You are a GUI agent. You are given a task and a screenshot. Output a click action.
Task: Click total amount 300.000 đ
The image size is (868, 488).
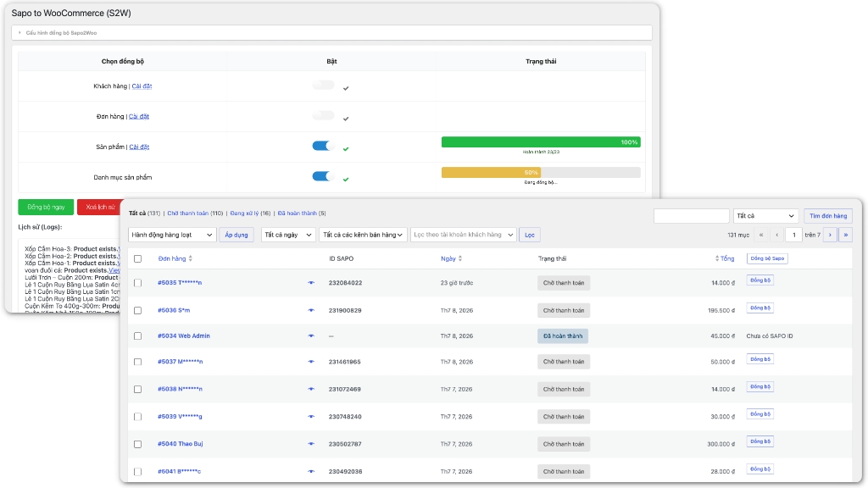click(721, 444)
